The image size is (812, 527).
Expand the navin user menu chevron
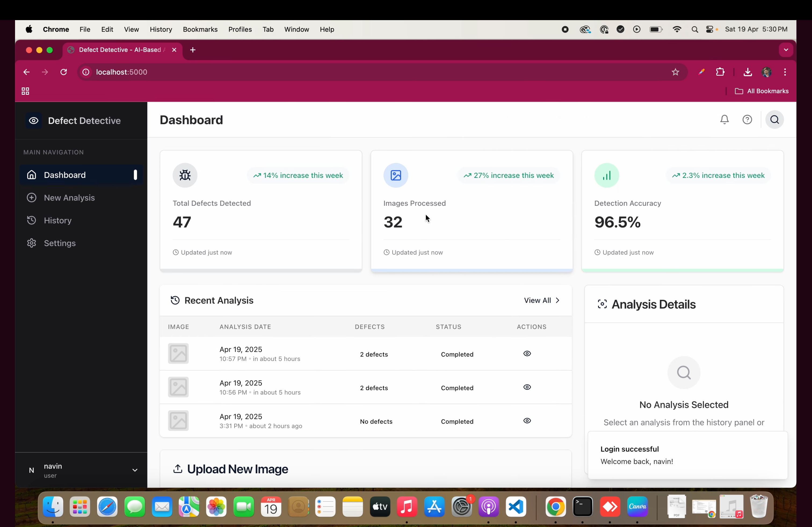pos(135,470)
